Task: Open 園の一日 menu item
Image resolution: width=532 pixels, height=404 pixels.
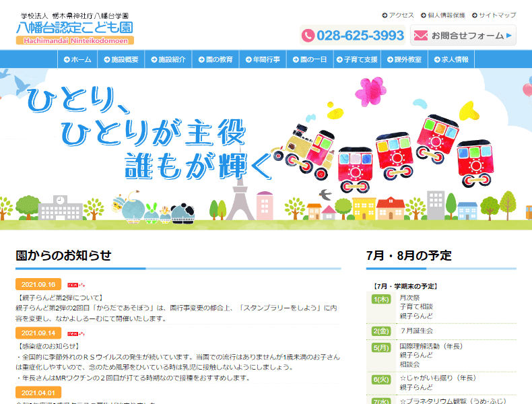Action: click(310, 59)
